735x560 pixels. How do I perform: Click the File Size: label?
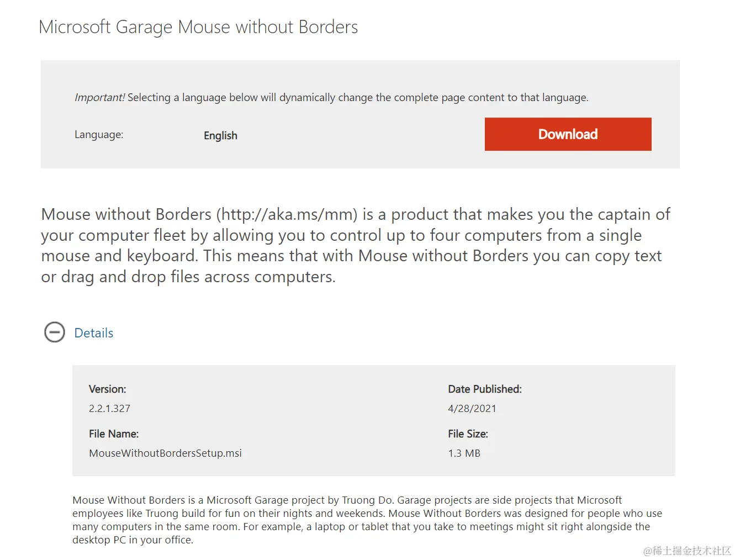(468, 434)
